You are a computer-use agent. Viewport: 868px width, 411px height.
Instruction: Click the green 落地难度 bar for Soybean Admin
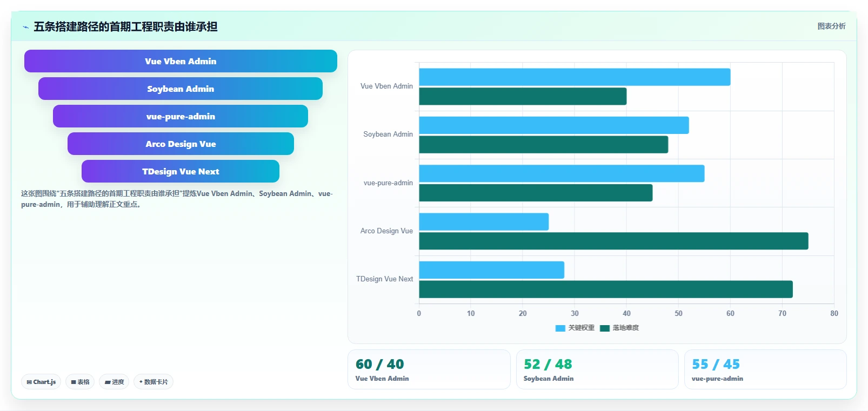544,145
